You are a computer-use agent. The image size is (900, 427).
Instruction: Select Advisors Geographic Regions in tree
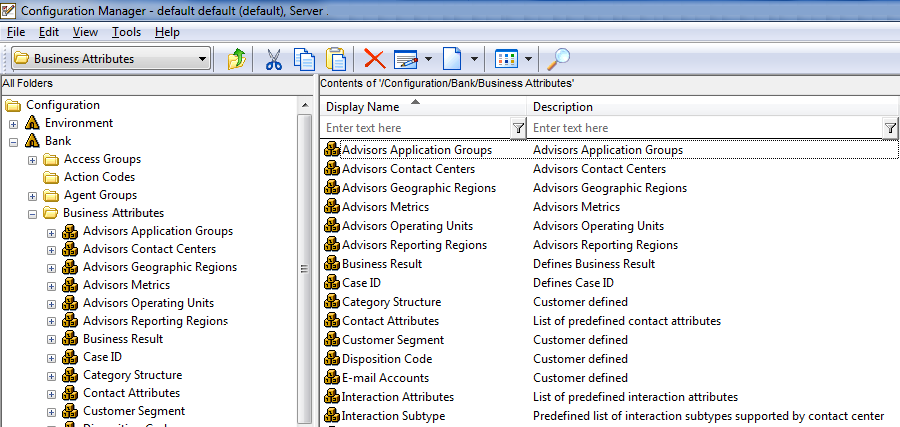[160, 267]
